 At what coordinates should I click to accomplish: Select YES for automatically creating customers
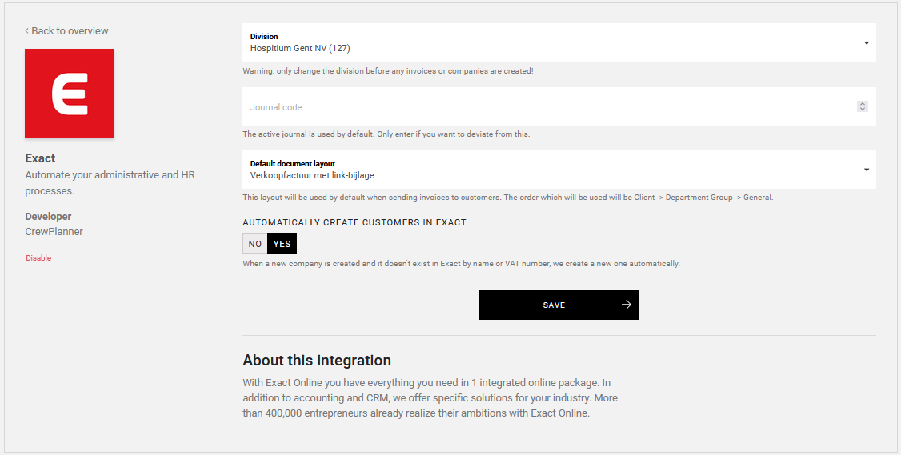(282, 243)
